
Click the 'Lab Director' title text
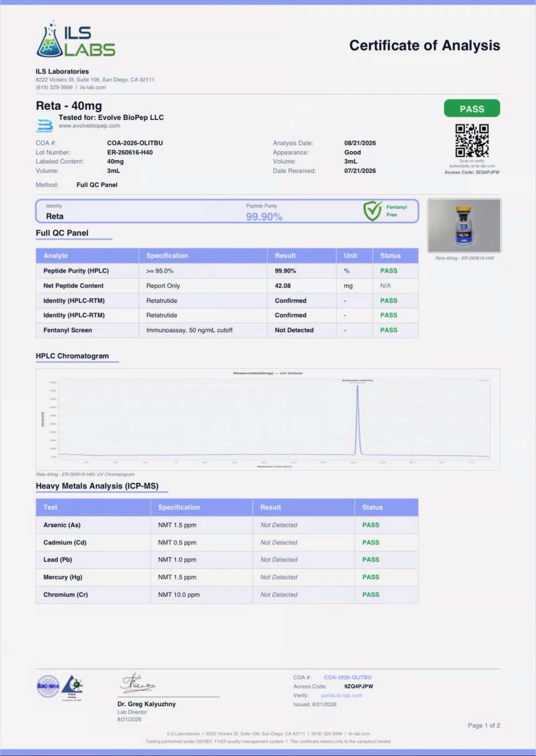click(132, 712)
